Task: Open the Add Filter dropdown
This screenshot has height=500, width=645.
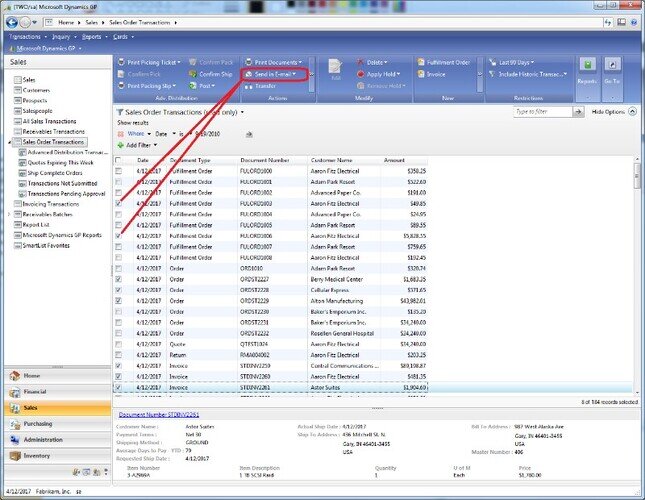Action: 137,145
